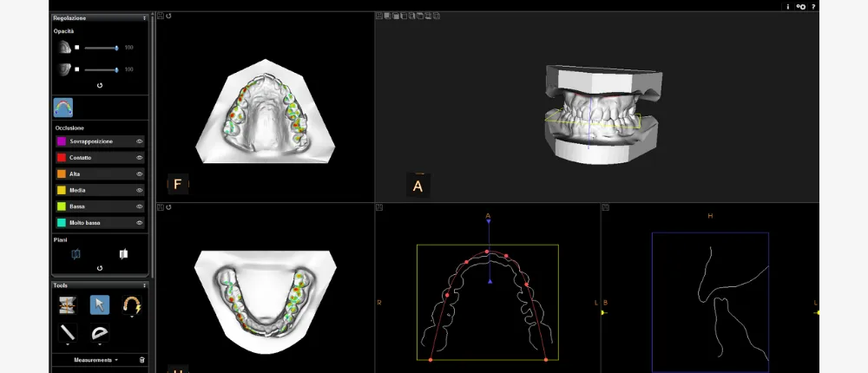Reset the Piani planes settings
Viewport: 868px width, 373px height.
[100, 268]
